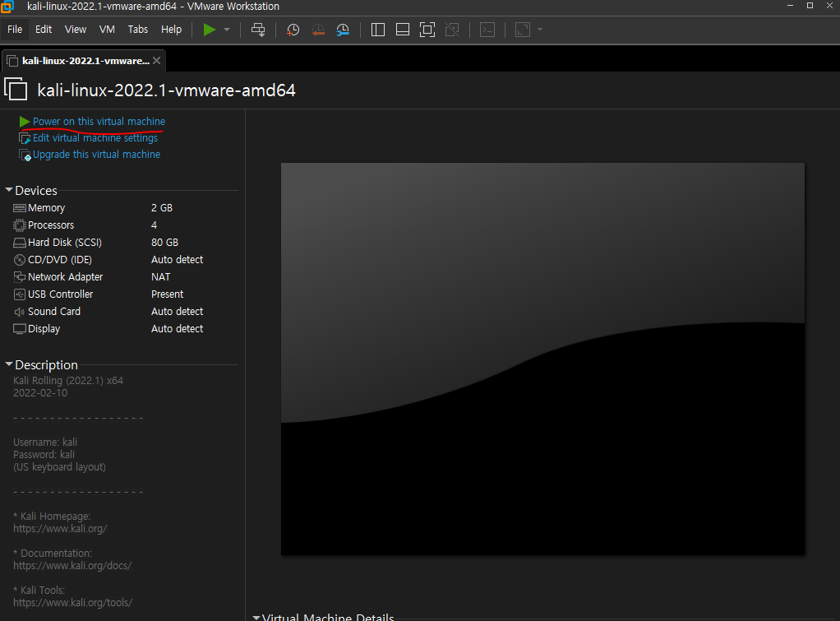Image resolution: width=840 pixels, height=621 pixels.
Task: Click the 2 GB memory value
Action: [162, 208]
